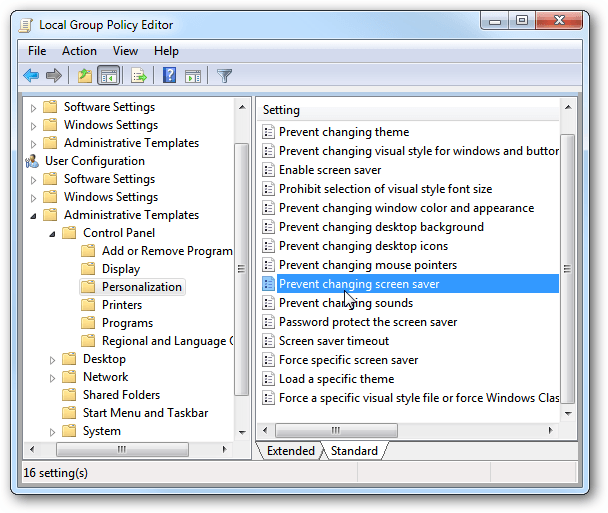Screen dimensions: 608x513
Task: Click icon beside Force specific screen saver
Action: click(x=268, y=360)
